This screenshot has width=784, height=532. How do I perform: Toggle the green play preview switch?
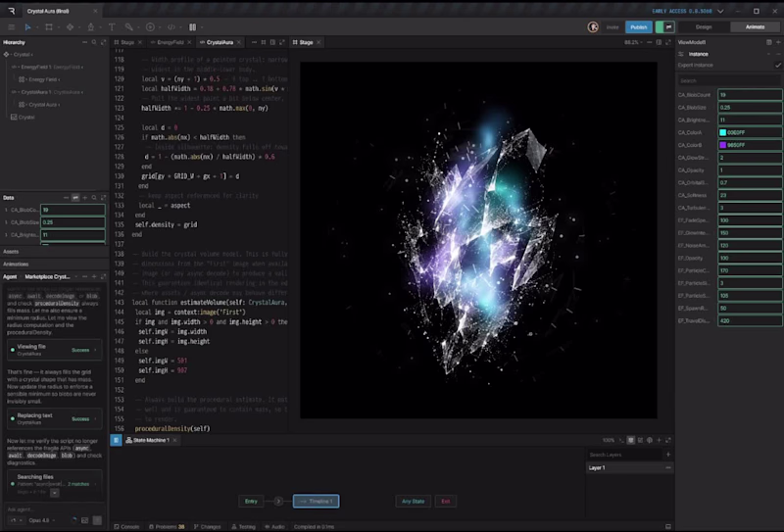[665, 27]
